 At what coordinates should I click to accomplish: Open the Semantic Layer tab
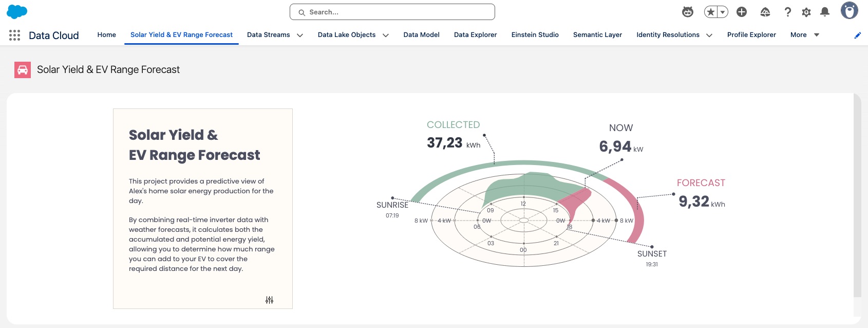pos(598,35)
